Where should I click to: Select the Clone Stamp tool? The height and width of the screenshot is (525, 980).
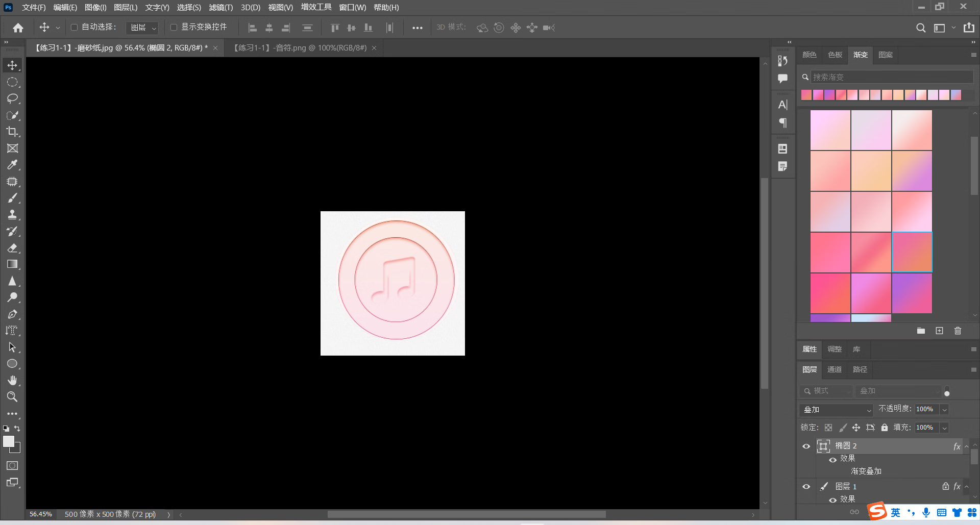point(12,215)
